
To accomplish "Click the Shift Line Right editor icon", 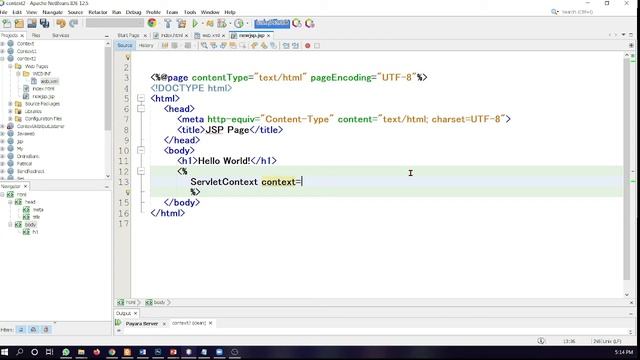I will click(295, 46).
